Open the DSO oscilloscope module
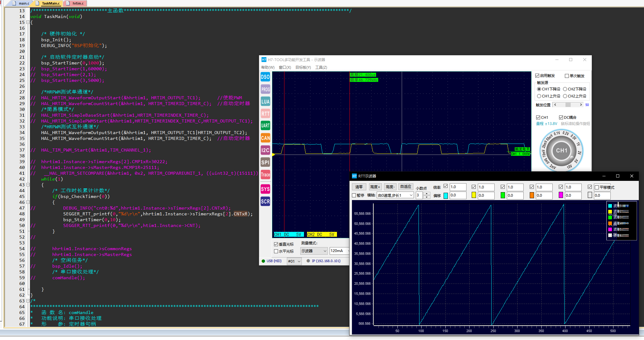This screenshot has height=340, width=644. click(265, 77)
